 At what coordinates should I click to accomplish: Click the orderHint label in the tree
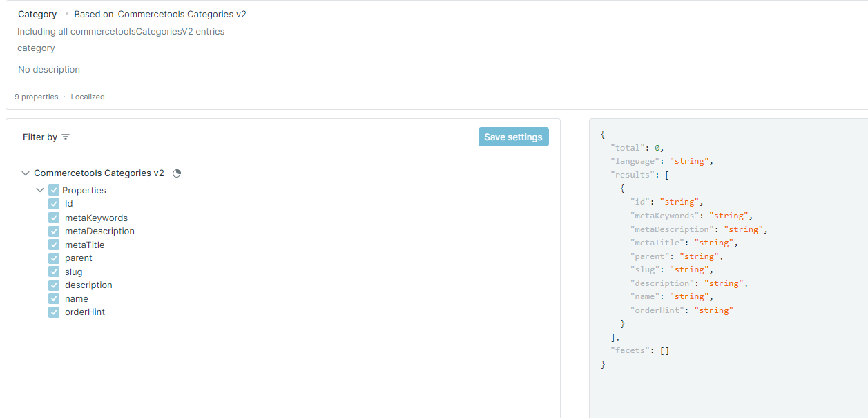(x=85, y=312)
